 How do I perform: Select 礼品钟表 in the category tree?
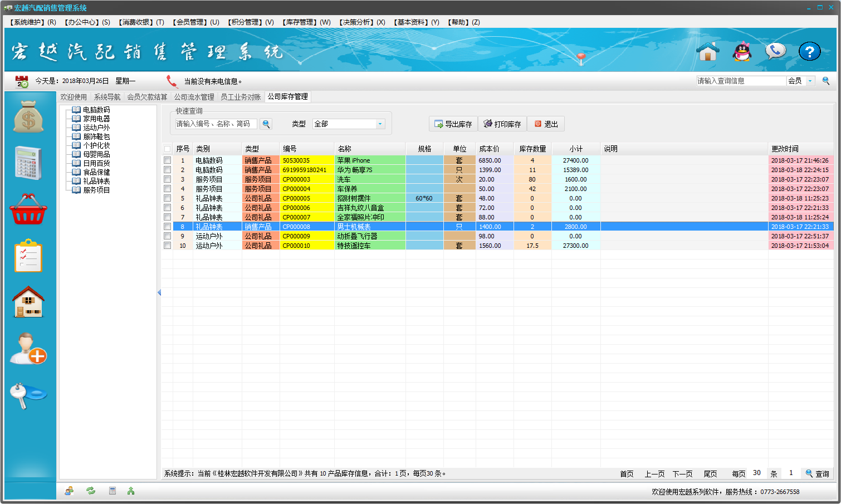pyautogui.click(x=96, y=181)
